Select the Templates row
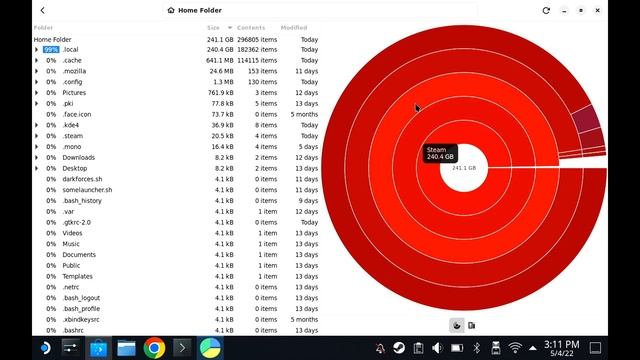This screenshot has height=360, width=640. pos(176,276)
